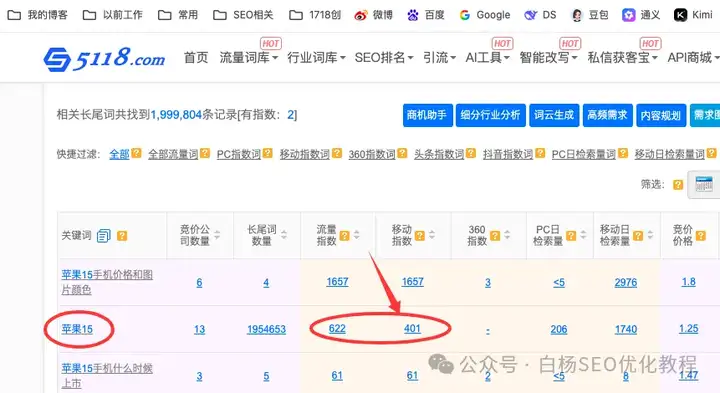Click the help icon in 移动指数 header
Viewport: 720px width, 393px height.
[420, 236]
